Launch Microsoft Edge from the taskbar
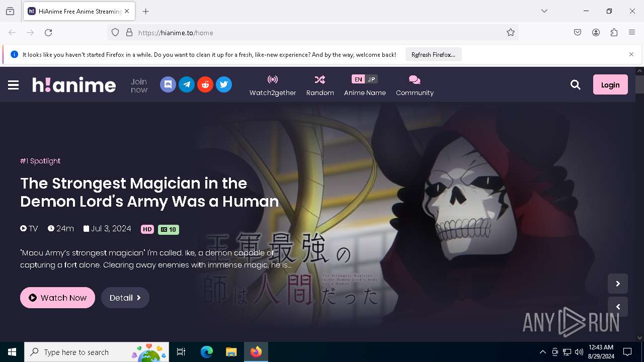Screen dimensions: 644x362 [x=207, y=352]
